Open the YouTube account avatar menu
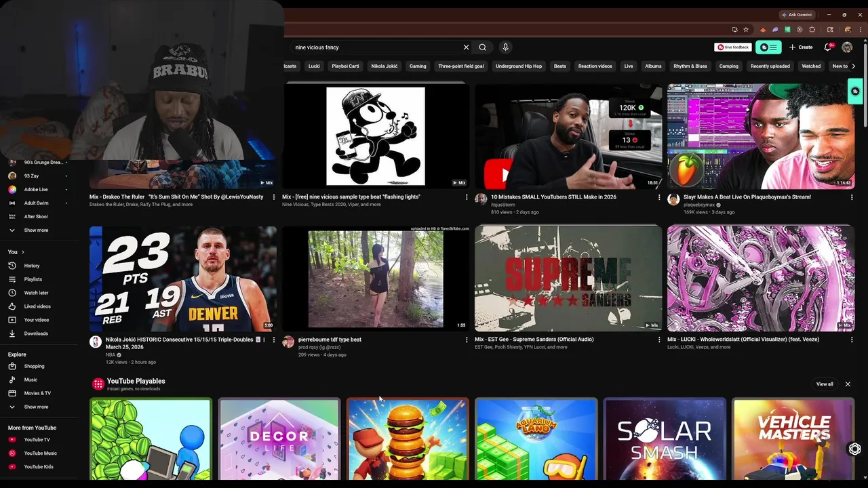Viewport: 868px width, 488px height. [x=847, y=47]
